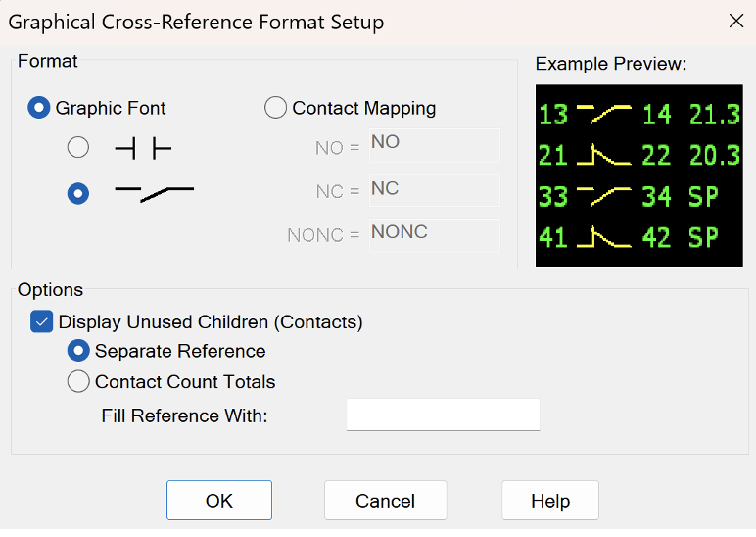The height and width of the screenshot is (537, 756).
Task: Click the Fill Reference With input box
Action: [443, 415]
